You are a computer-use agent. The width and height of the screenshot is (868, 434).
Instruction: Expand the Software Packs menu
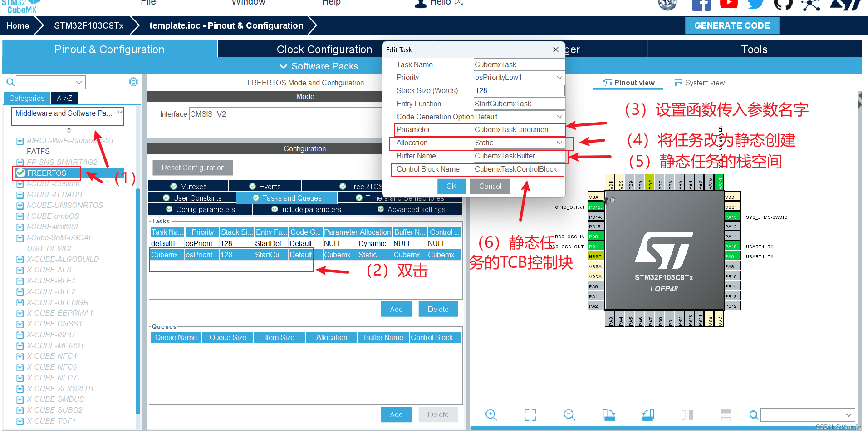point(319,66)
